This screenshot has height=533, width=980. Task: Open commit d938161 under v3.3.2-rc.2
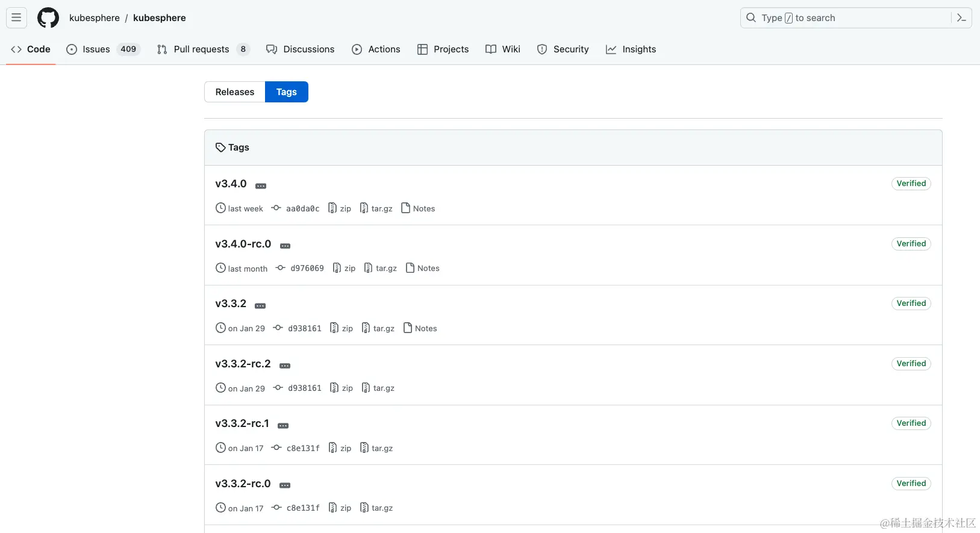(x=297, y=388)
